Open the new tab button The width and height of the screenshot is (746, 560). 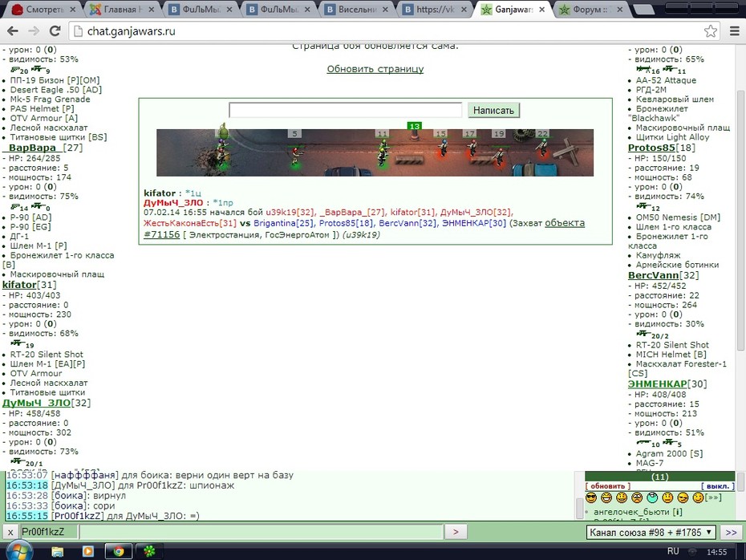(x=644, y=10)
